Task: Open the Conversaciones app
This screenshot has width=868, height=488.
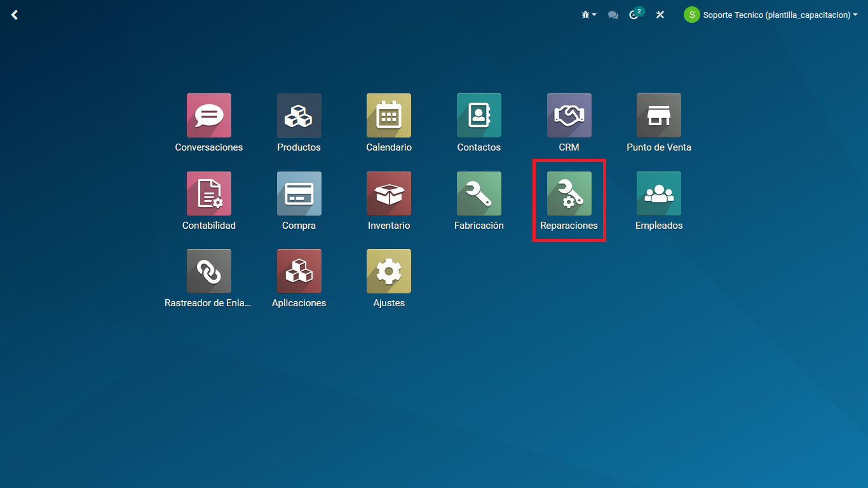Action: point(208,116)
